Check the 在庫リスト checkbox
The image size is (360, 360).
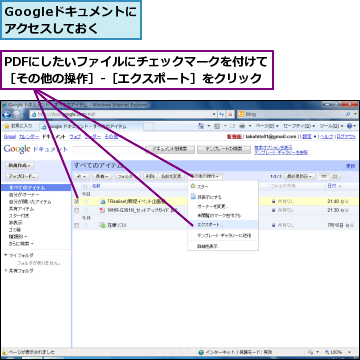[77, 225]
